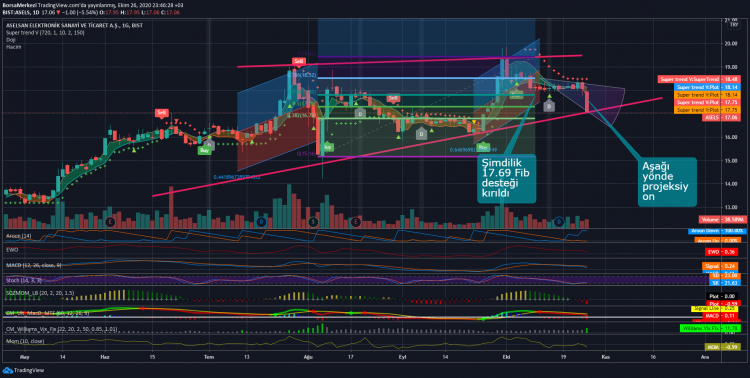This screenshot has height=378, width=750.
Task: Click the red MACD 0.11 label
Action: coord(721,316)
